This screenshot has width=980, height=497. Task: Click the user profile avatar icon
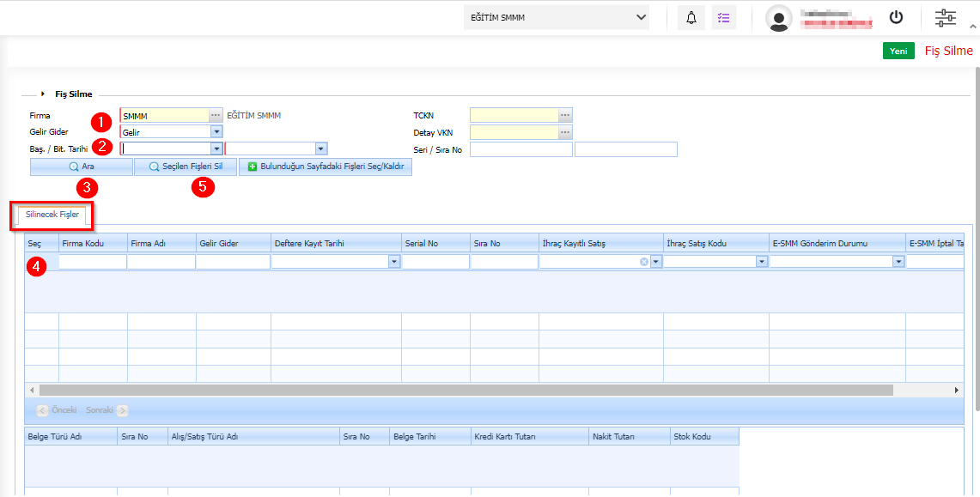(779, 19)
